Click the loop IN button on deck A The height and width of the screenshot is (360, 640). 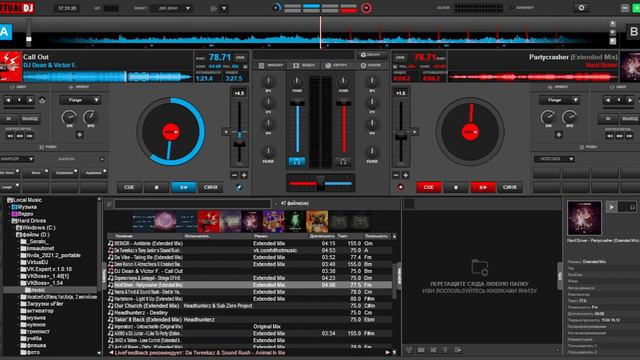pos(9,119)
